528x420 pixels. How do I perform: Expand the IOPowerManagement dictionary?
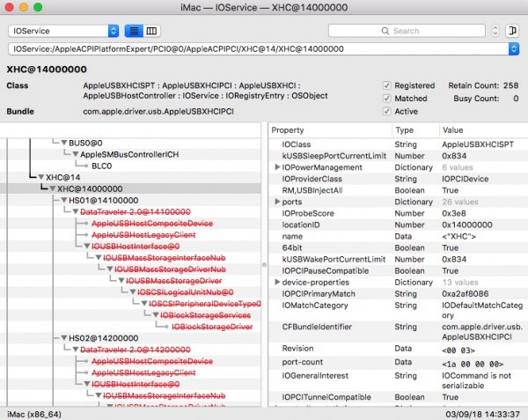coord(277,167)
